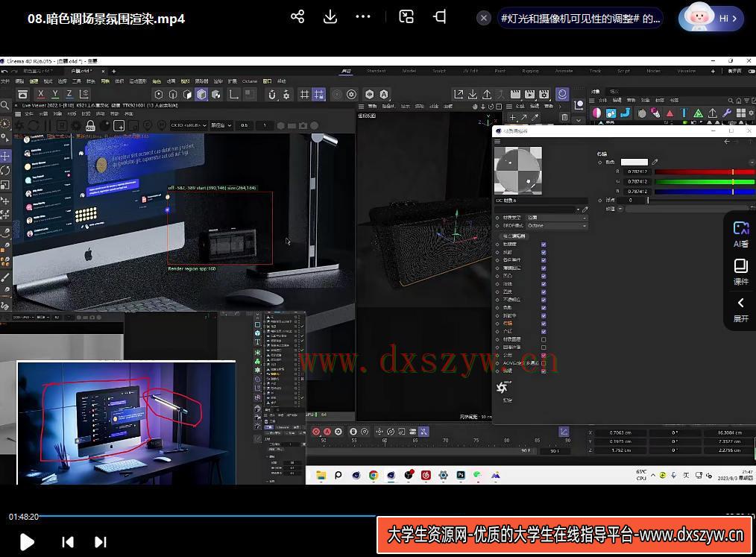Toggle the 公用 channel checkbox
This screenshot has width=756, height=557.
[544, 355]
